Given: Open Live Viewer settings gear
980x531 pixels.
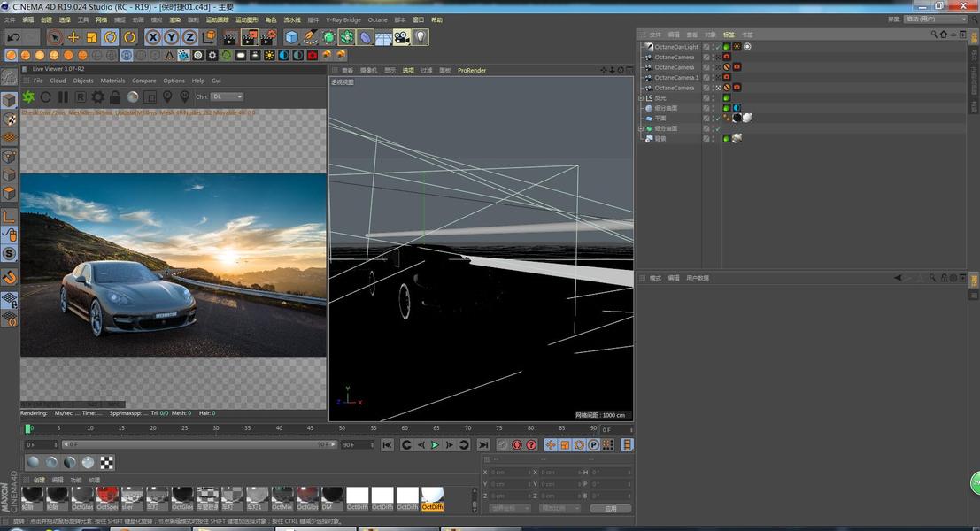Looking at the screenshot, I should pyautogui.click(x=98, y=96).
